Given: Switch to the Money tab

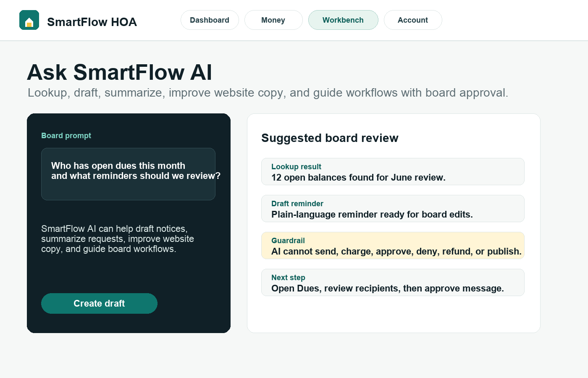Looking at the screenshot, I should tap(273, 20).
